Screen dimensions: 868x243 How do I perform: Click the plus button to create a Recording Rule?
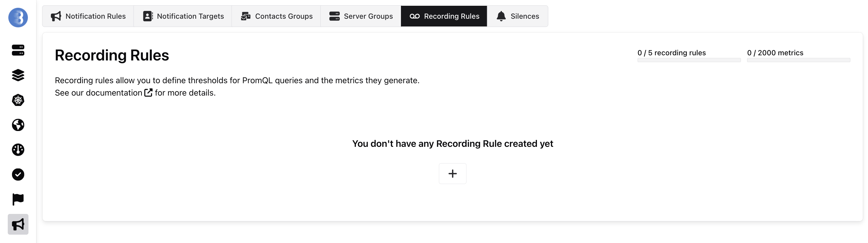[x=452, y=174]
